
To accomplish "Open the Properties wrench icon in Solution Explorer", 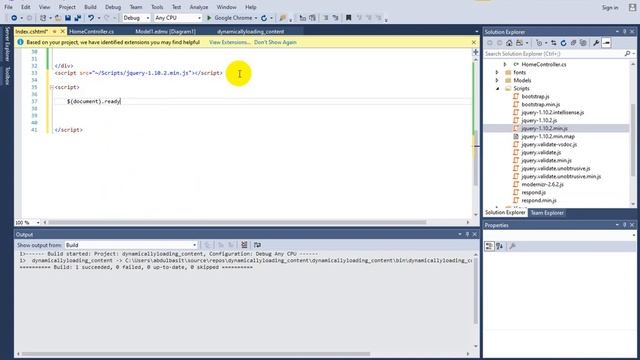I will pos(596,43).
